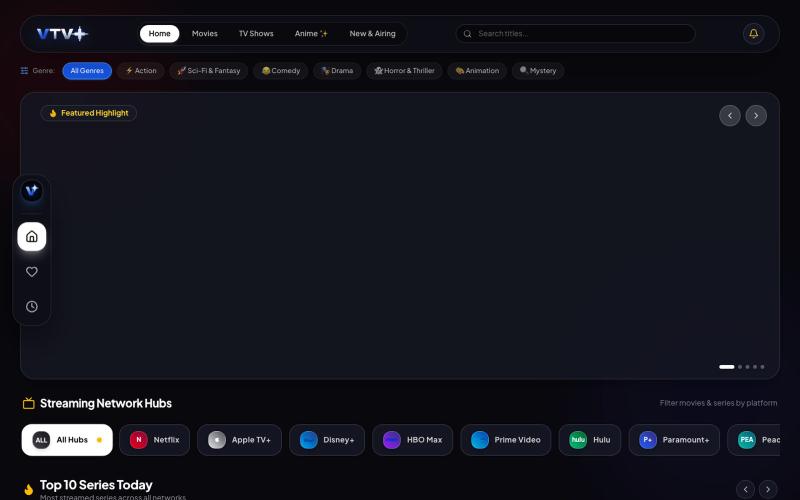Screen dimensions: 800x500
Task: Open sidebar history clock icon
Action: coord(32,307)
